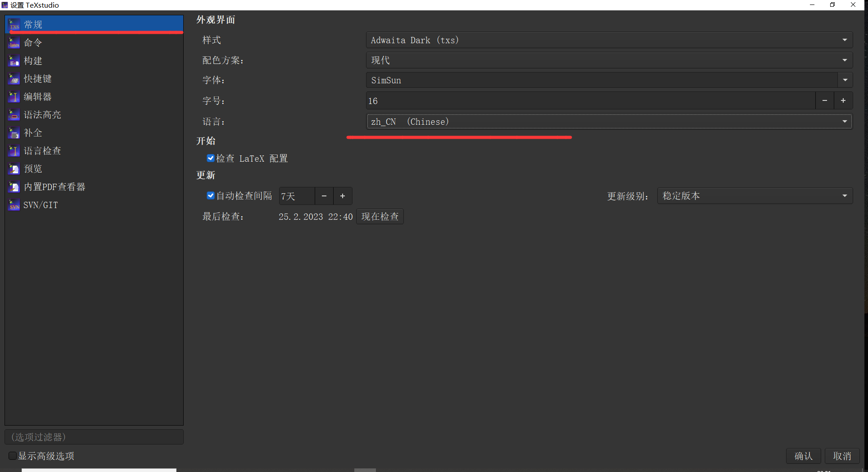This screenshot has height=472, width=868.
Task: Click the 确认 button
Action: (804, 456)
